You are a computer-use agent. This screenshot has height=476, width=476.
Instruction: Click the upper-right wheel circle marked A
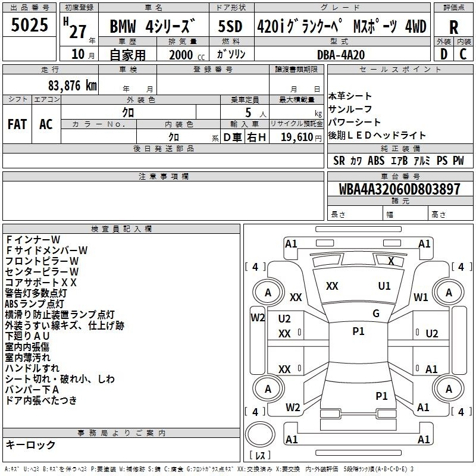tap(449, 292)
